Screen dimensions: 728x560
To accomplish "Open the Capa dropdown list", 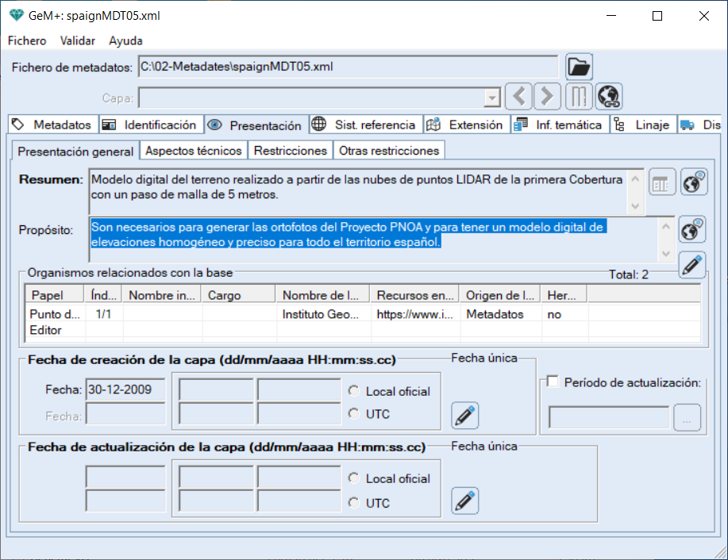I will (x=492, y=98).
